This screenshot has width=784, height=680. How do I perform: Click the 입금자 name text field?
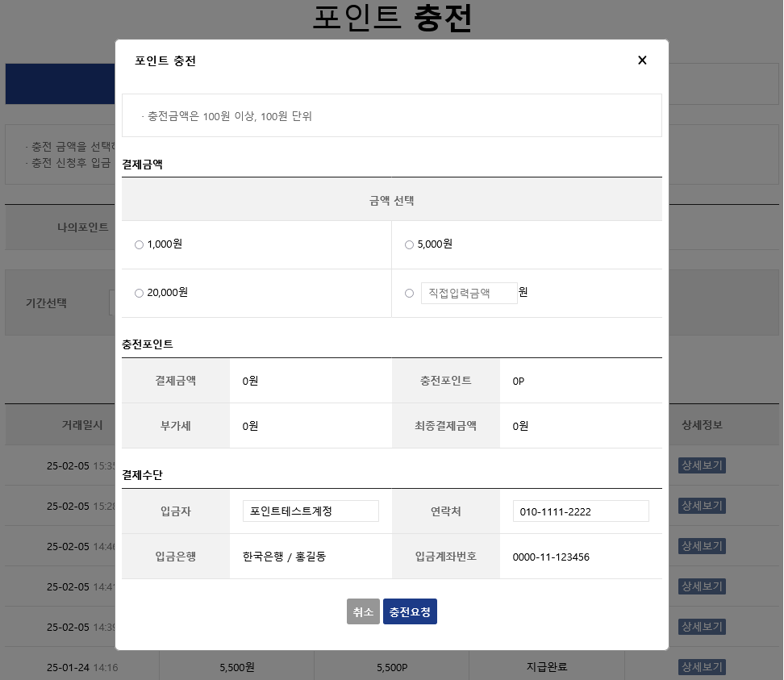311,511
